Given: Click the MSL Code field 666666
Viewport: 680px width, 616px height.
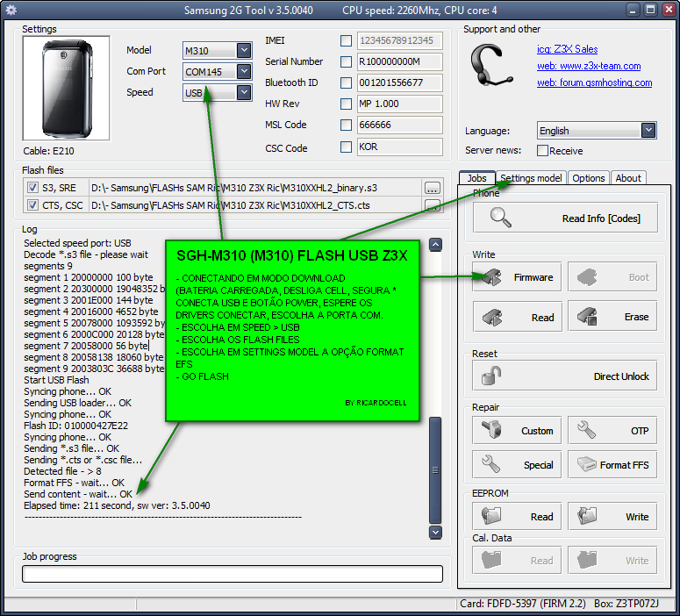Looking at the screenshot, I should point(400,125).
